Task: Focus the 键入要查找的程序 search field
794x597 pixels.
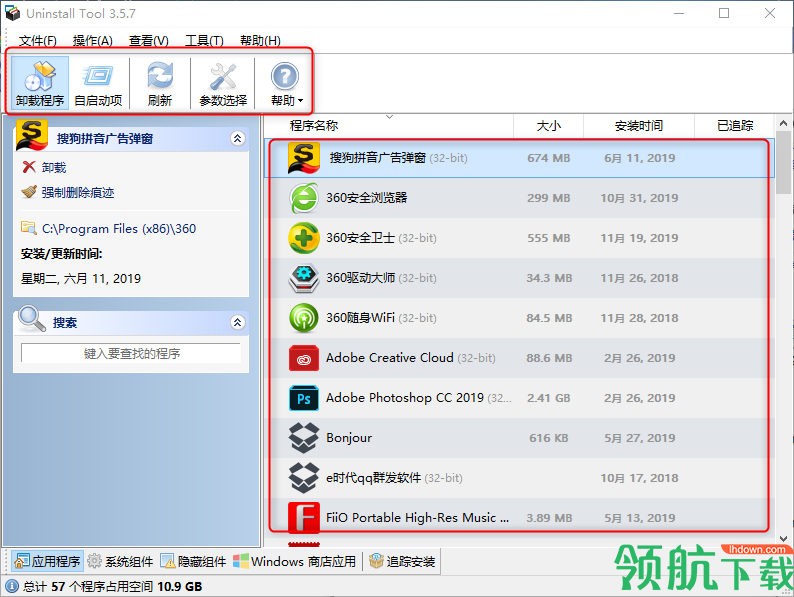Action: (131, 353)
